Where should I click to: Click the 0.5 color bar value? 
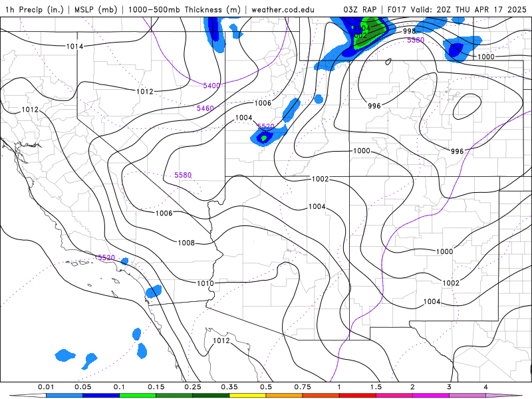pos(266,387)
